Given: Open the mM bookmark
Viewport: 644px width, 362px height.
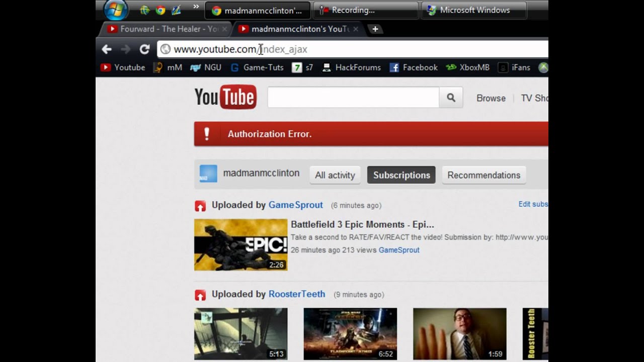Looking at the screenshot, I should click(x=168, y=67).
